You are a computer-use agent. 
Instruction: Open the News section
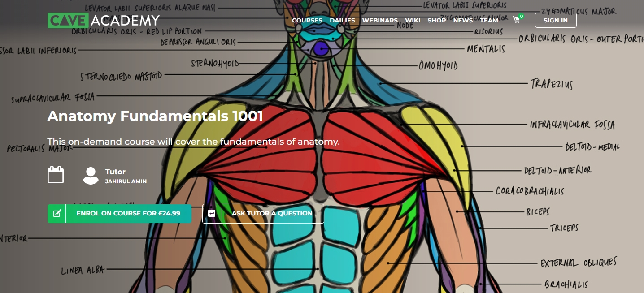463,20
